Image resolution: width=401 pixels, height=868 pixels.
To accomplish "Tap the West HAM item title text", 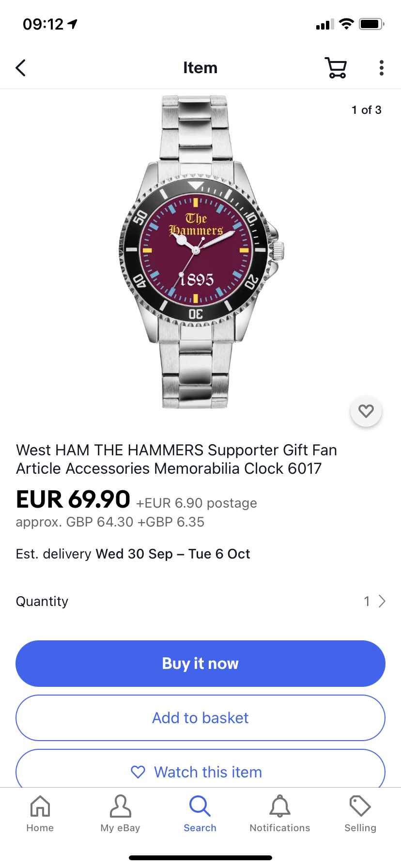I will (176, 459).
